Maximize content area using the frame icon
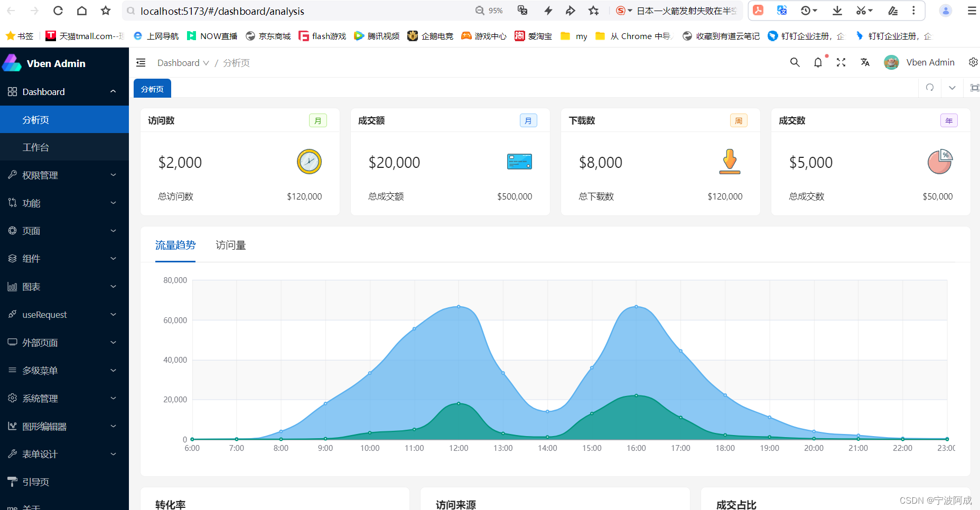The width and height of the screenshot is (980, 510). (x=975, y=88)
